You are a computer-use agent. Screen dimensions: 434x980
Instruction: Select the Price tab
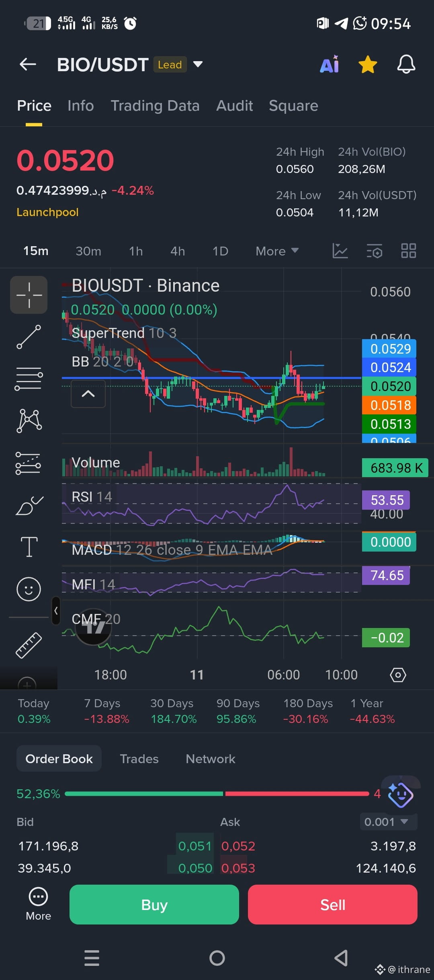click(34, 106)
